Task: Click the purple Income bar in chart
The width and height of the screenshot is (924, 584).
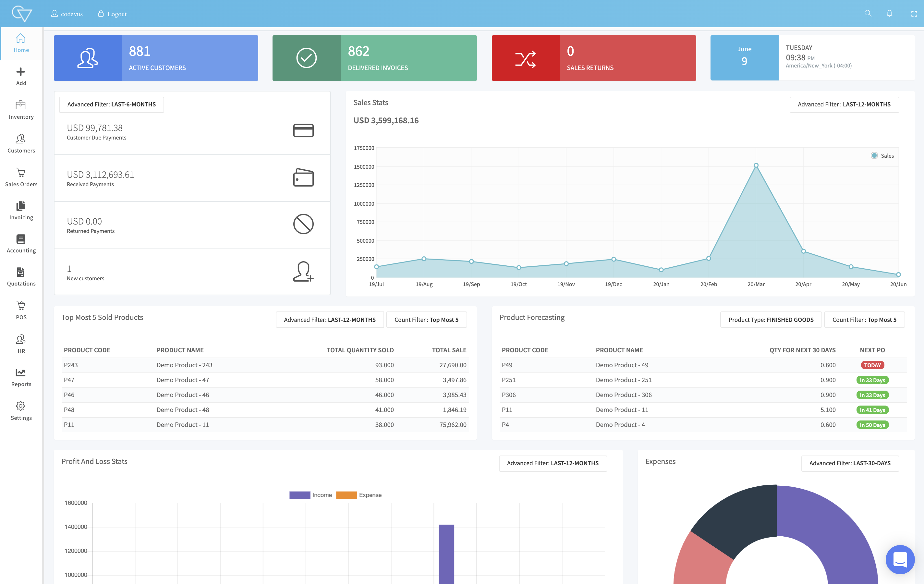Action: (446, 554)
